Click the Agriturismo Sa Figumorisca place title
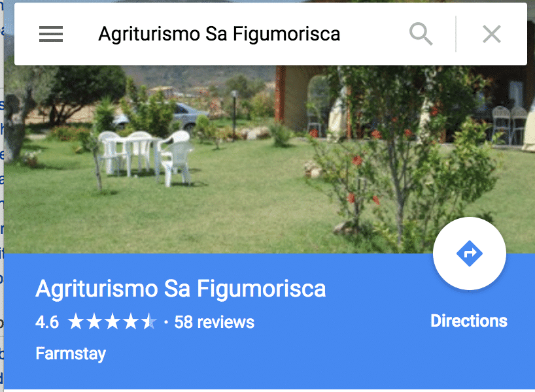The image size is (535, 392). pyautogui.click(x=181, y=289)
